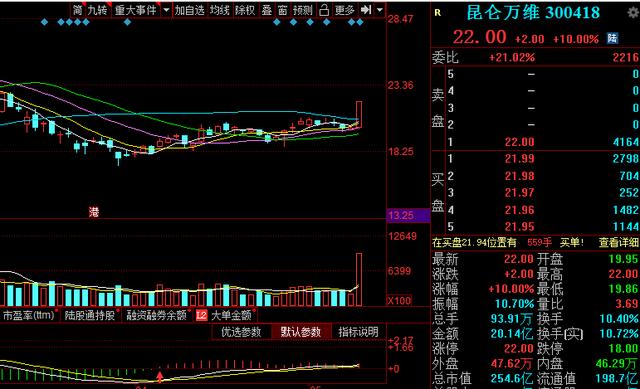
Task: Choose the 优选参数 parameters option
Action: 241,332
